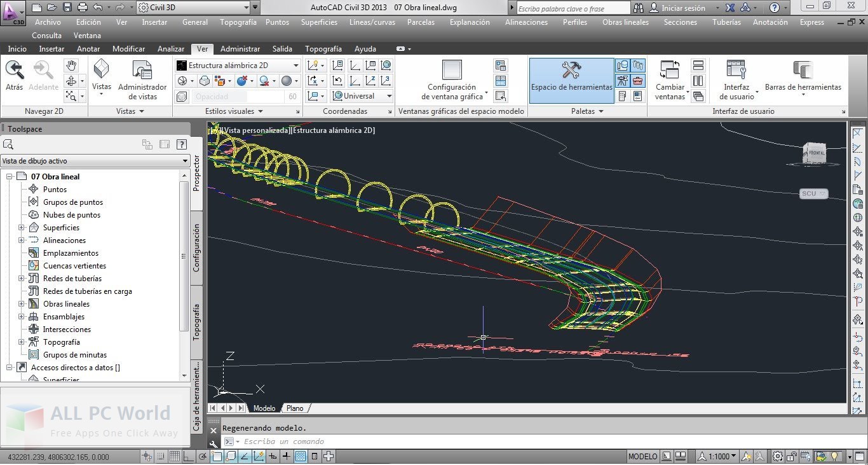Image resolution: width=868 pixels, height=465 pixels.
Task: Toggle Infer constraints at the status bar's left end
Action: tap(147, 456)
